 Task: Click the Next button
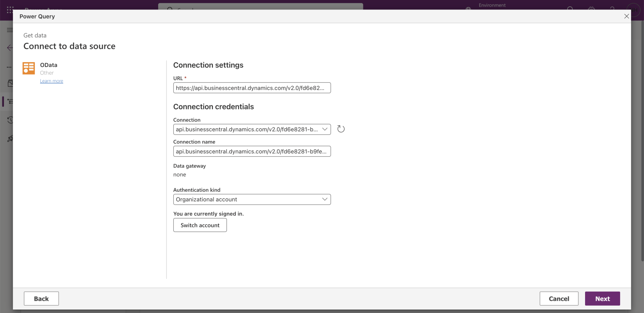tap(602, 299)
